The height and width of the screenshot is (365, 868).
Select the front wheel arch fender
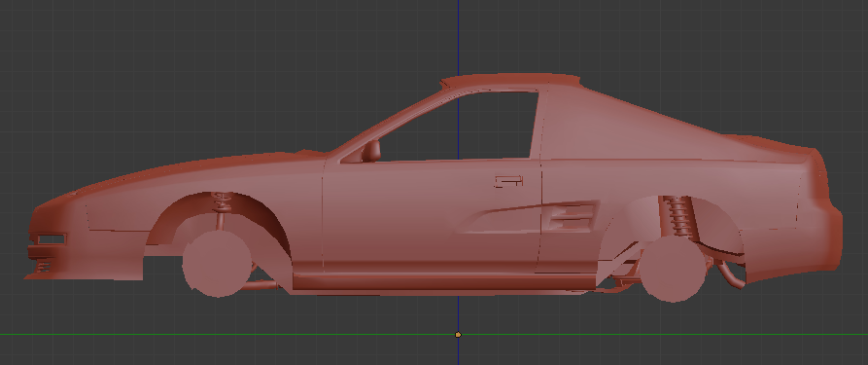click(x=219, y=211)
